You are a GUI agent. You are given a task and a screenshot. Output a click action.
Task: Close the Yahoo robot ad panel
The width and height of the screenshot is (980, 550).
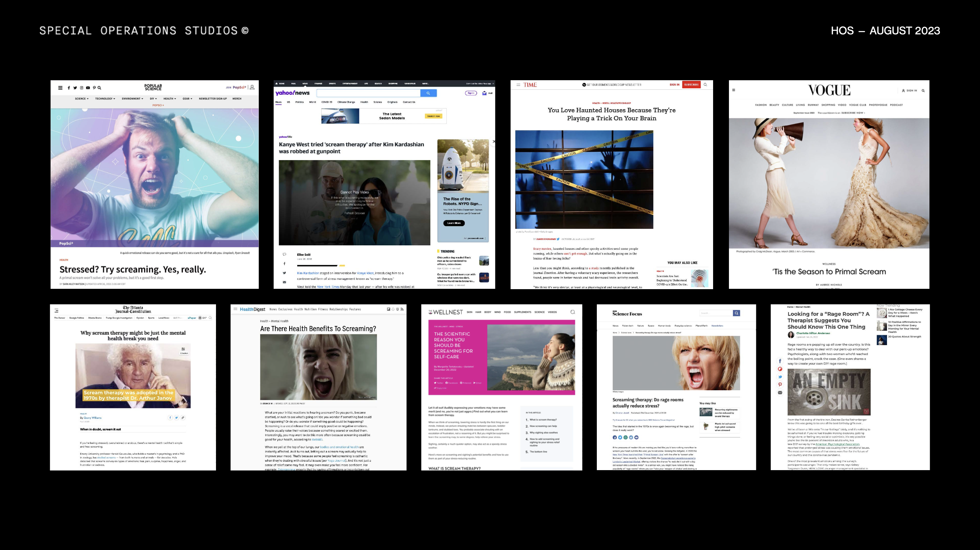click(x=493, y=142)
